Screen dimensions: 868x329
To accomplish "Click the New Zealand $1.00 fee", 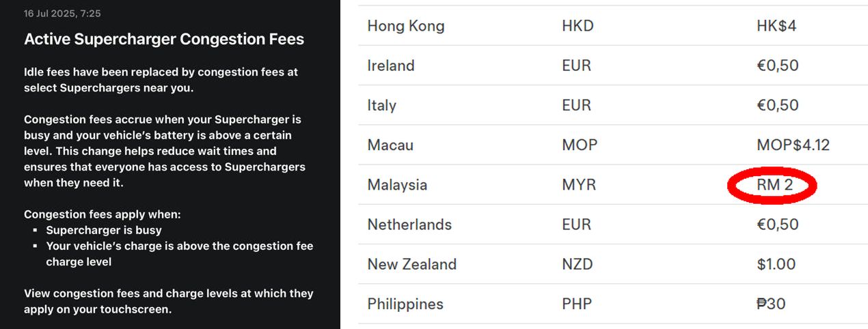I will (x=776, y=264).
